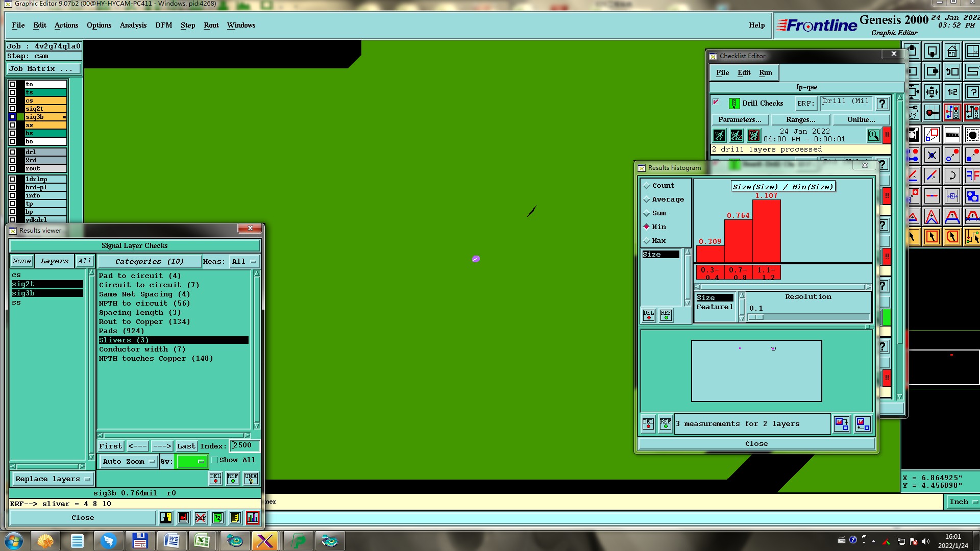Enable the Show All checkbox
The image size is (980, 551).
pos(215,460)
